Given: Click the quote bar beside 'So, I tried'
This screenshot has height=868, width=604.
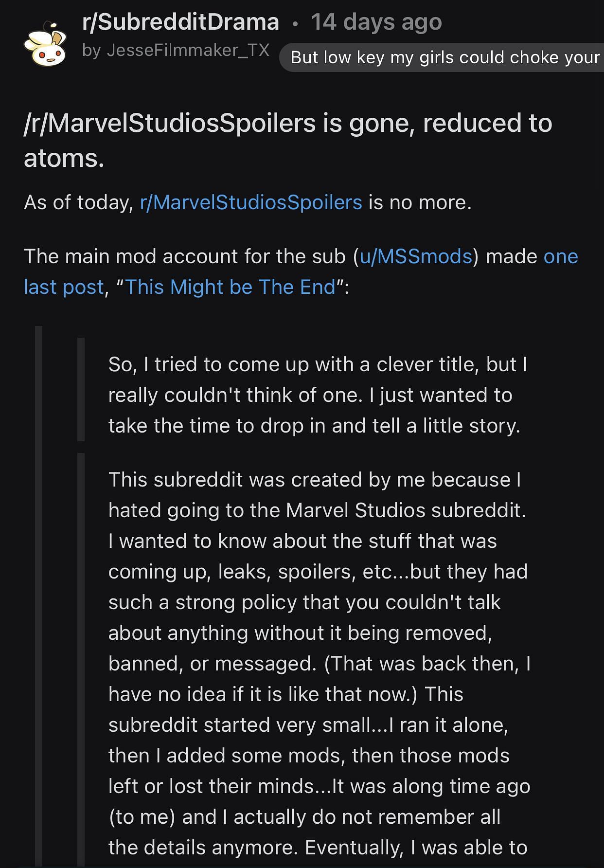Looking at the screenshot, I should (x=81, y=389).
